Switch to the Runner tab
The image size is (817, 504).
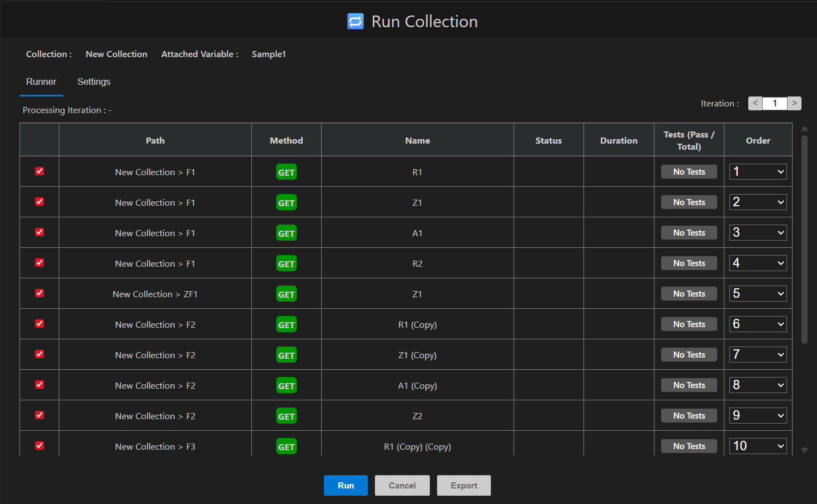(x=41, y=82)
